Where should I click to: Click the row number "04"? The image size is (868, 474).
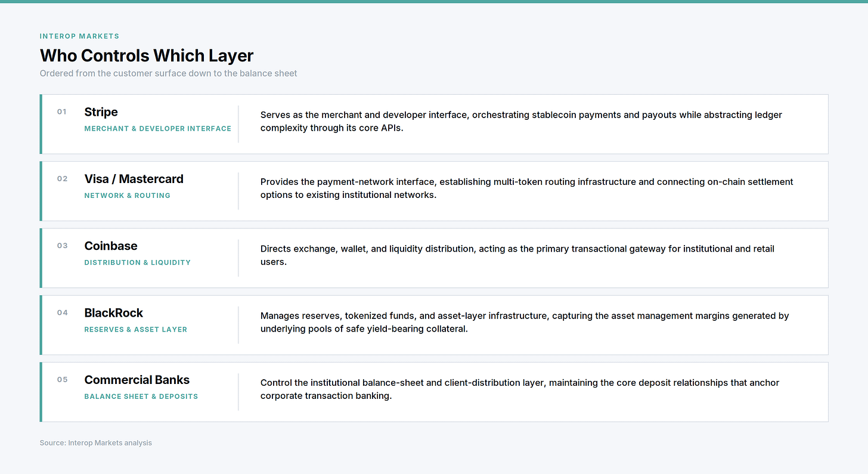click(63, 312)
